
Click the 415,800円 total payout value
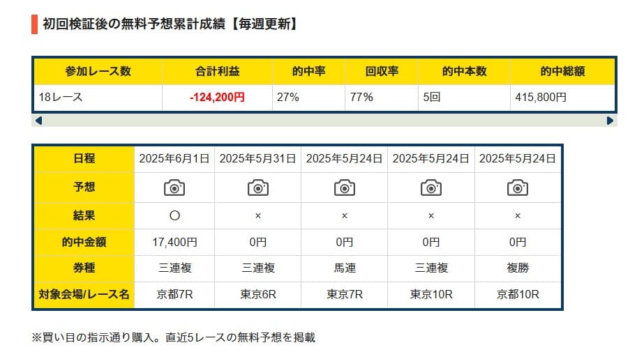[541, 97]
